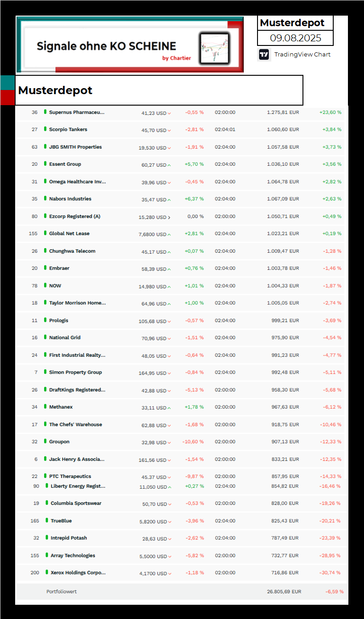Click the TradingView logo icon
Image resolution: width=364 pixels, height=619 pixels.
pyautogui.click(x=264, y=55)
